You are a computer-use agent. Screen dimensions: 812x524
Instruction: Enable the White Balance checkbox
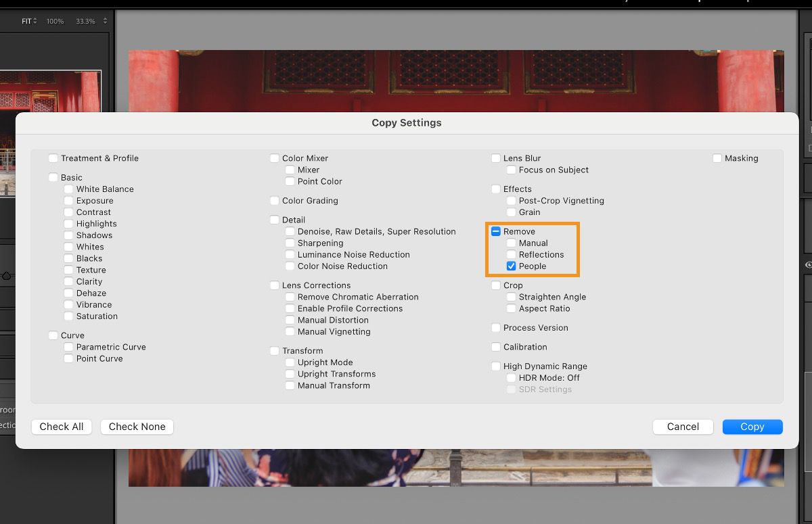[x=68, y=189]
